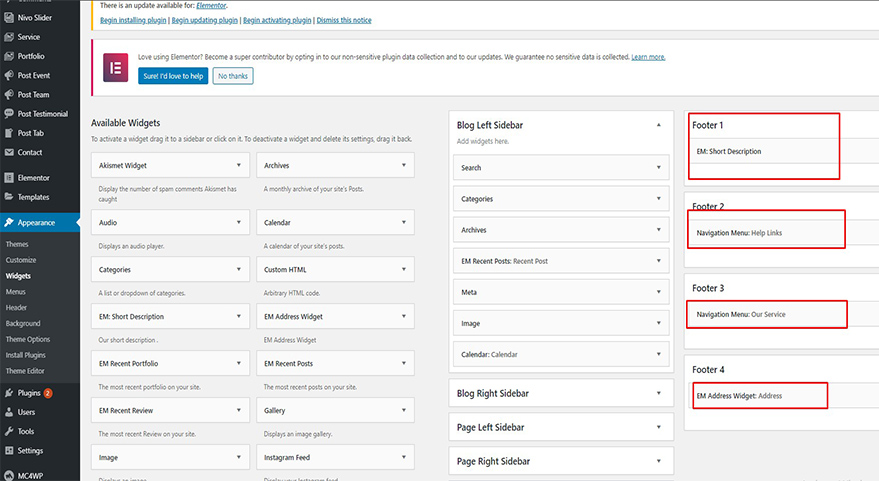This screenshot has height=481, width=879.
Task: Expand the Page Left Sidebar panel
Action: (658, 427)
